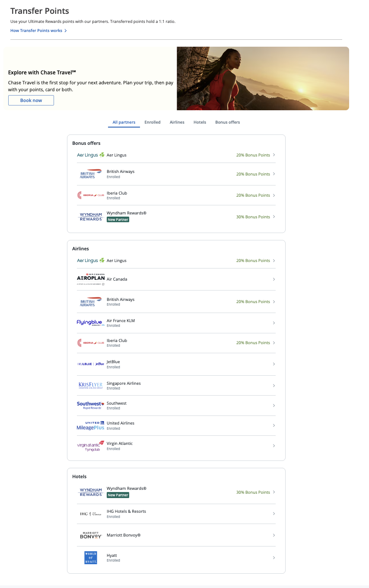Click the Virgin Atlantic Flying Club logo
Screen dimensions: 369x588
[91, 446]
